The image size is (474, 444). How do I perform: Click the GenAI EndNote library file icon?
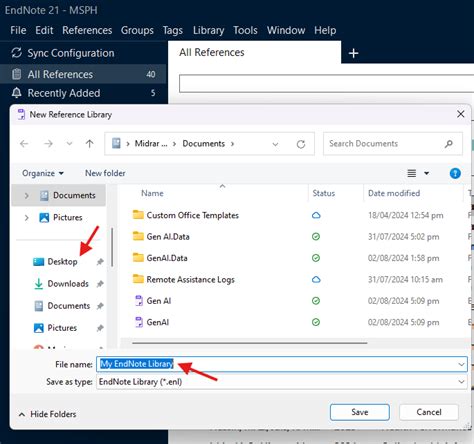click(x=139, y=322)
